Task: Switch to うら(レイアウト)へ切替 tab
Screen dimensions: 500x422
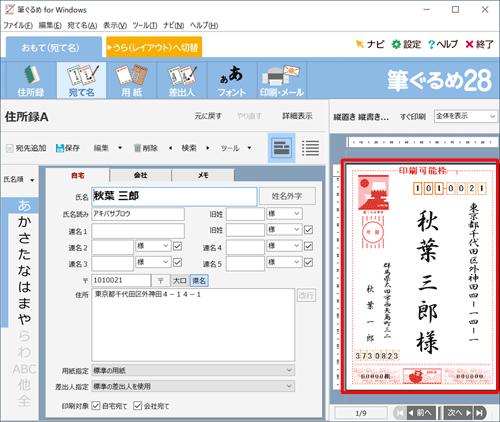Action: 154,47
